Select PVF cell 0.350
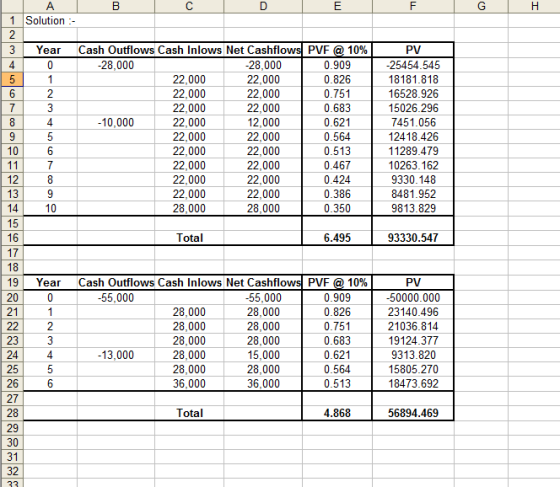560x487 pixels. point(338,208)
